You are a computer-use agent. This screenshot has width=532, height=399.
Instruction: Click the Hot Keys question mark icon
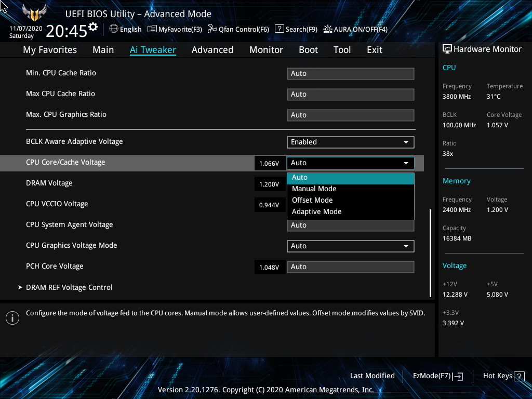tap(519, 376)
